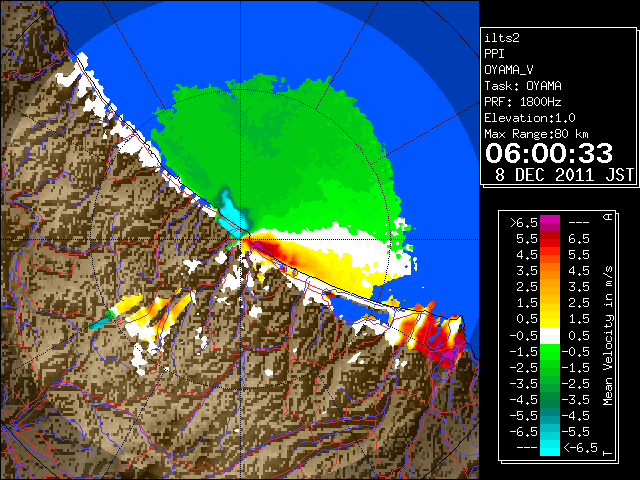
Task: Select the letter "A" atop the legend
Action: tap(608, 217)
